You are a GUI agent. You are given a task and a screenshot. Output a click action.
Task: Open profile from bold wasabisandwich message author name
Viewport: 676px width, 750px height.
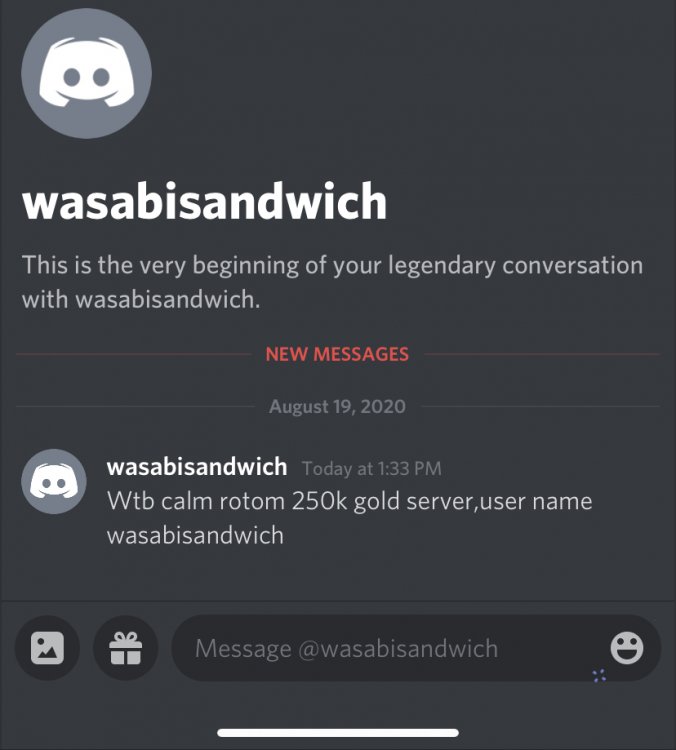(x=197, y=467)
